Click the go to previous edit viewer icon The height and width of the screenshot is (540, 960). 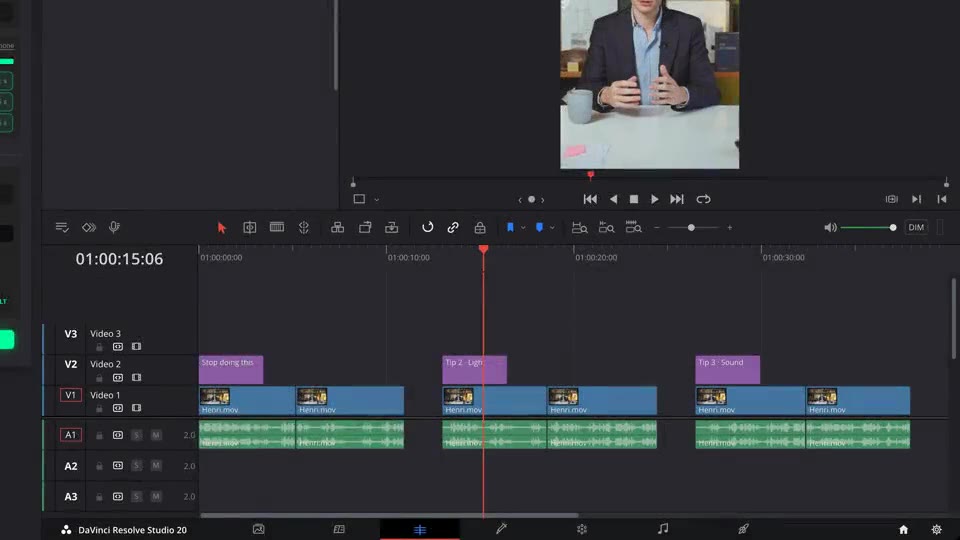942,199
